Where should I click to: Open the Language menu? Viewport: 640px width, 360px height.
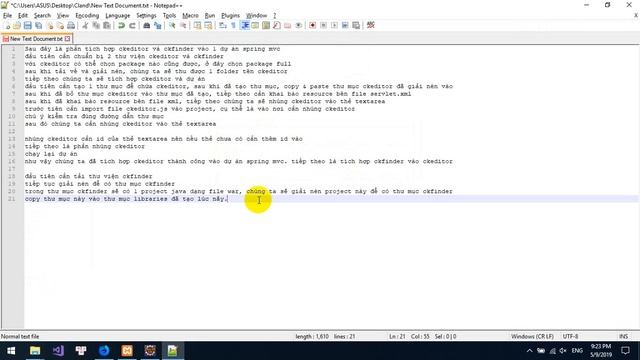coord(118,16)
